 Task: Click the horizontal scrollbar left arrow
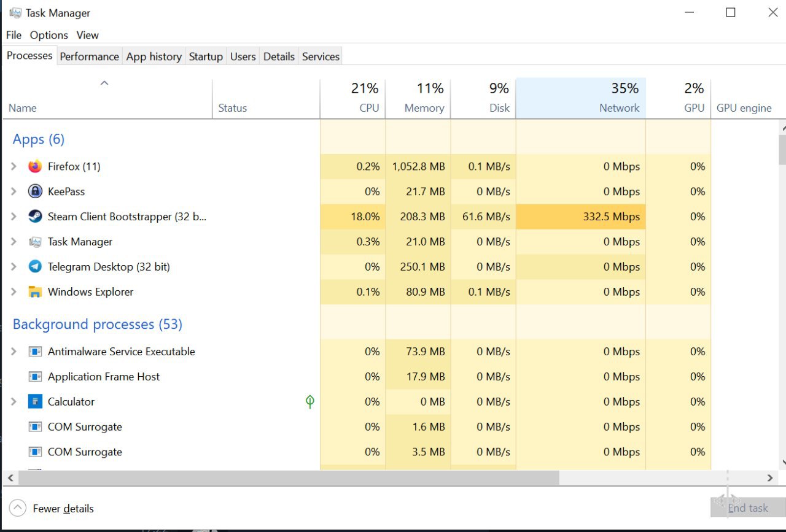[10, 477]
